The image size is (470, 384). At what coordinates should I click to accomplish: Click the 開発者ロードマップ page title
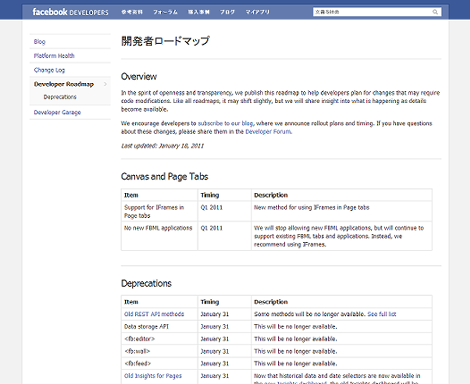pos(165,41)
